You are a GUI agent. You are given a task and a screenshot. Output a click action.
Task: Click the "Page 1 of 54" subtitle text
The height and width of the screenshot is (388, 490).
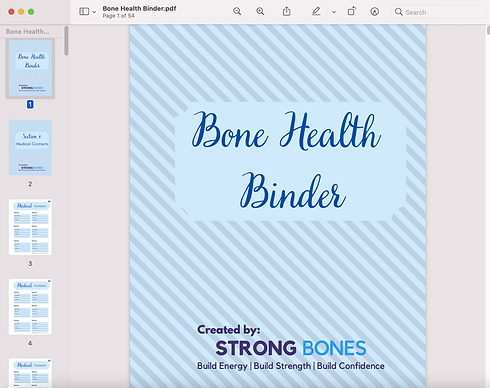click(118, 16)
